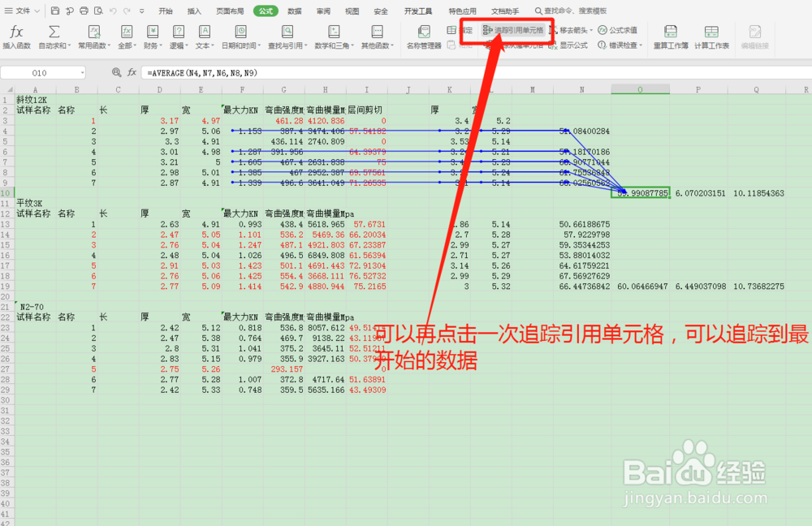Select the column O header
The width and height of the screenshot is (812, 526).
(x=640, y=89)
